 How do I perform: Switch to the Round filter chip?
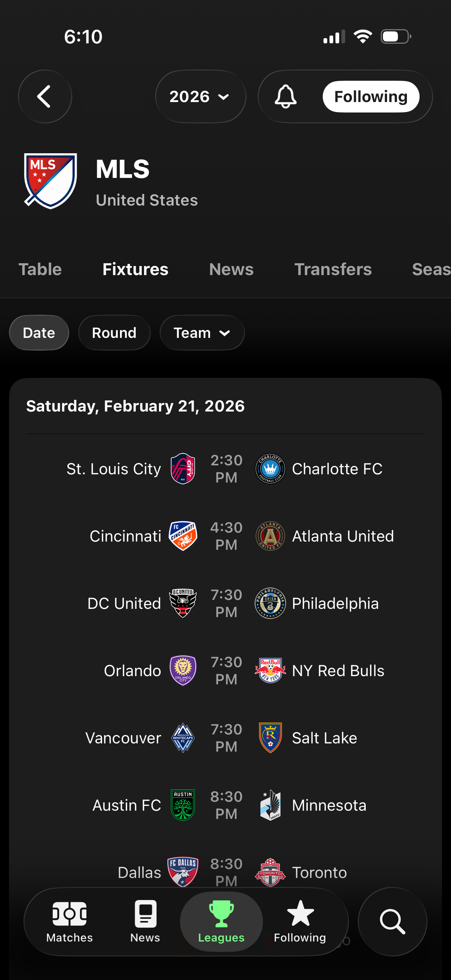(114, 333)
